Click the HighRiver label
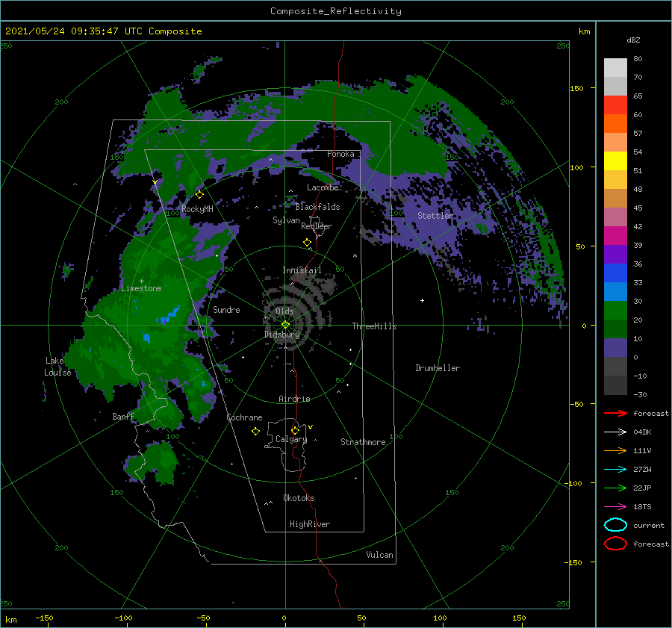Image resolution: width=672 pixels, height=628 pixels. tap(310, 524)
